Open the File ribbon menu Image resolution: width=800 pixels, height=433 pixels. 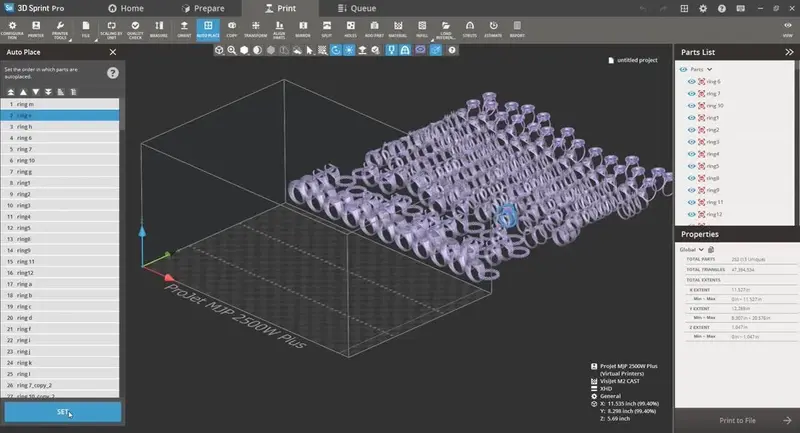86,30
